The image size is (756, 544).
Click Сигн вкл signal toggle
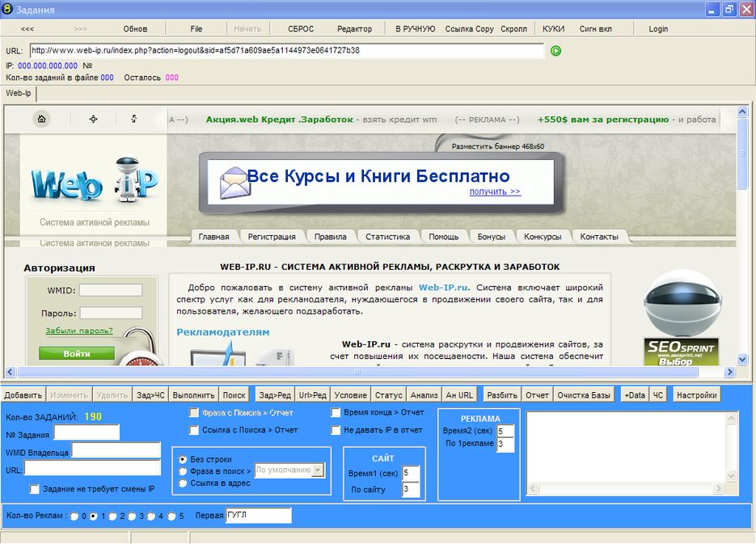click(595, 29)
